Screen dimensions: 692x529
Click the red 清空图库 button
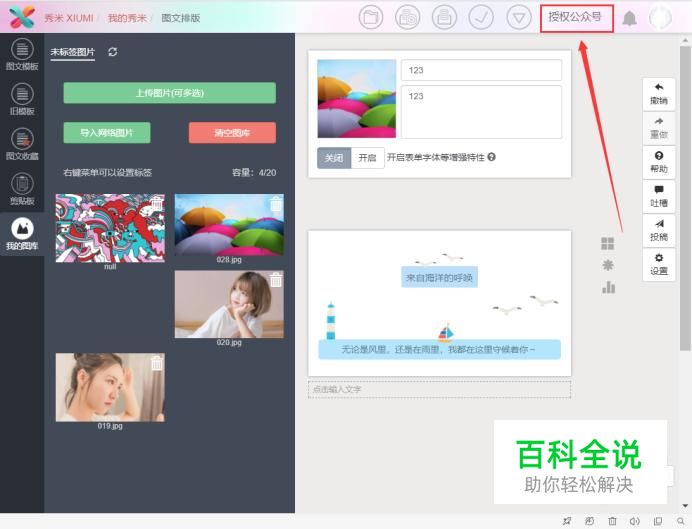(232, 132)
